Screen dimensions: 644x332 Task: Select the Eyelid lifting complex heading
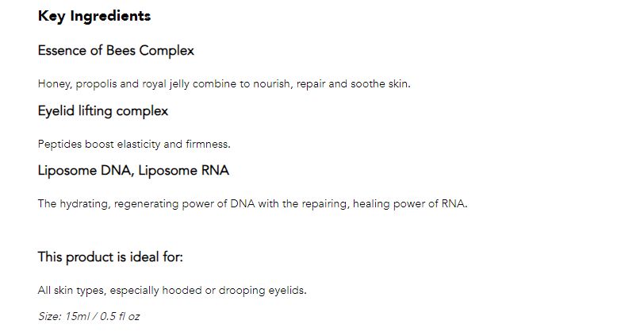[x=103, y=111]
